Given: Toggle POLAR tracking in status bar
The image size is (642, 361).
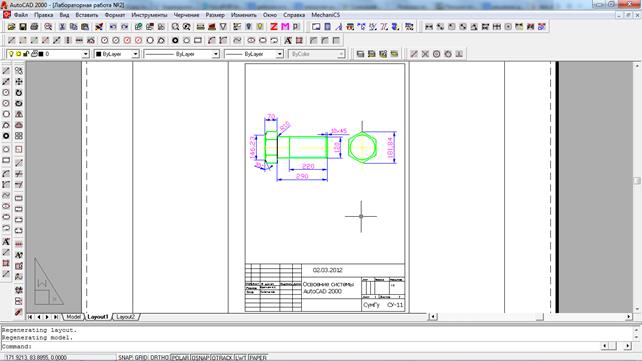Looking at the screenshot, I should 180,358.
